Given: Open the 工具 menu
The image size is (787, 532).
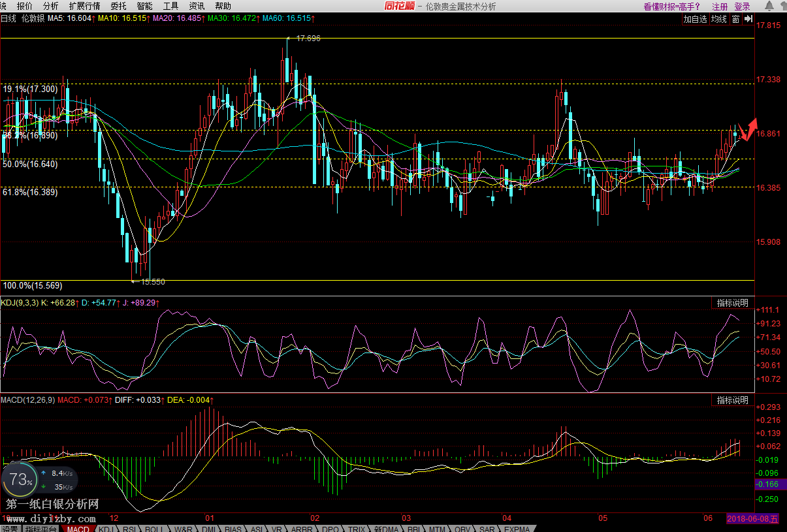Looking at the screenshot, I should click(x=170, y=6).
